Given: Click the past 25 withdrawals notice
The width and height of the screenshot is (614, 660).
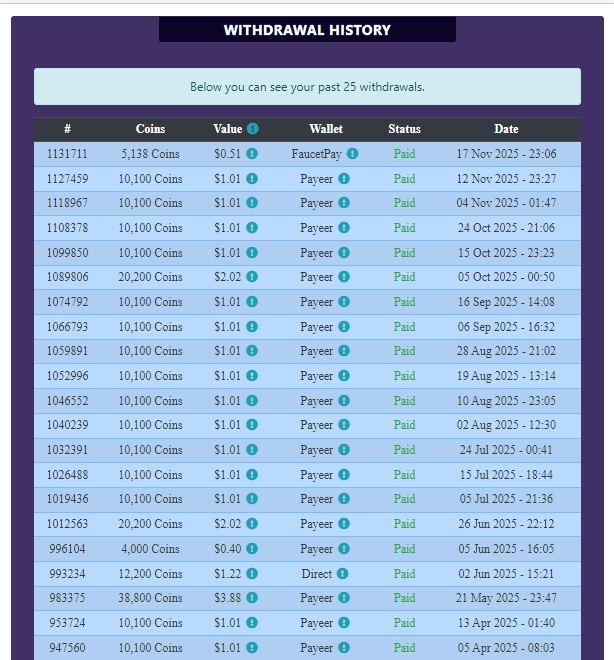Looking at the screenshot, I should (x=307, y=87).
